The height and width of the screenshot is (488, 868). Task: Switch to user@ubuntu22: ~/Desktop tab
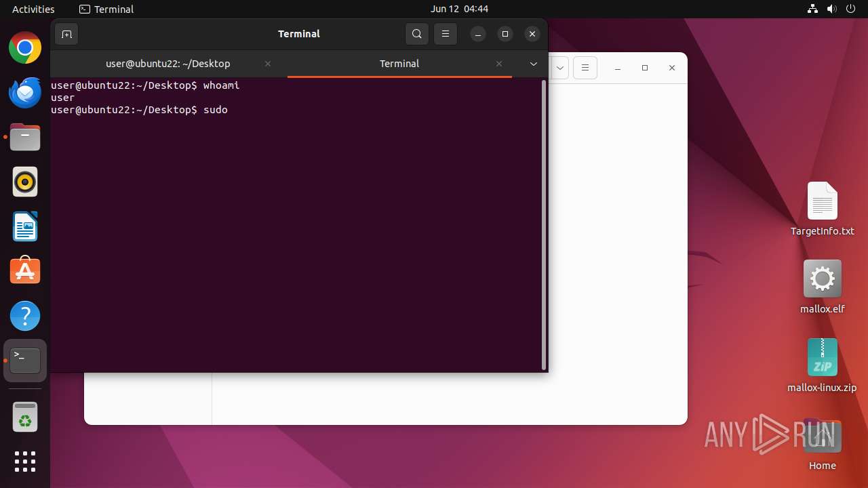[168, 64]
